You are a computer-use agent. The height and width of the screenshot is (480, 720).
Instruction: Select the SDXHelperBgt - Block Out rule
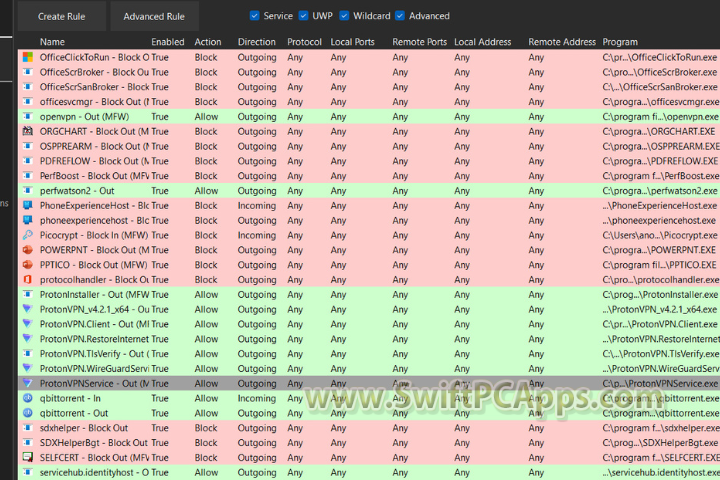(x=94, y=442)
